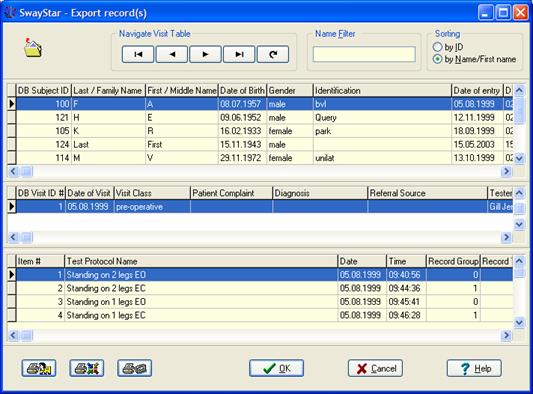The image size is (533, 394).
Task: Click the 'Query' identification cell
Action: click(x=382, y=118)
